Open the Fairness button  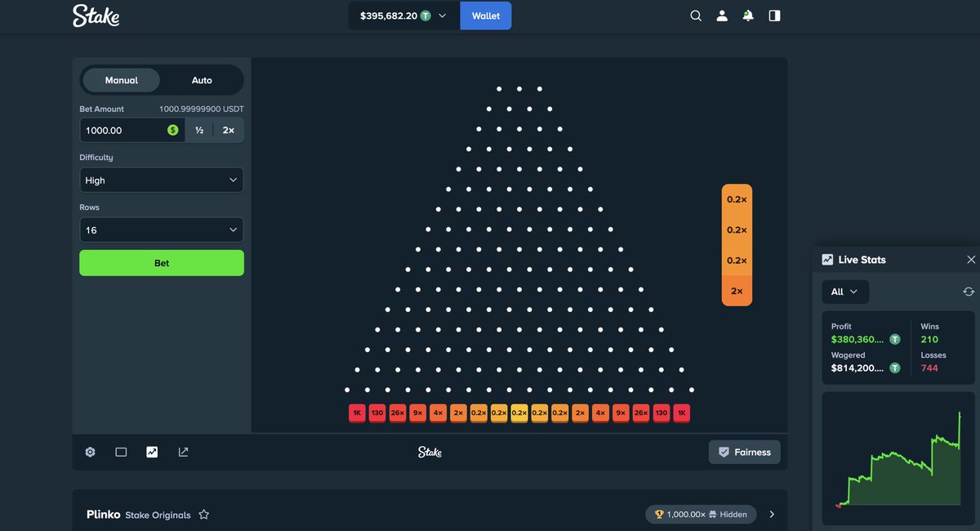pyautogui.click(x=745, y=452)
